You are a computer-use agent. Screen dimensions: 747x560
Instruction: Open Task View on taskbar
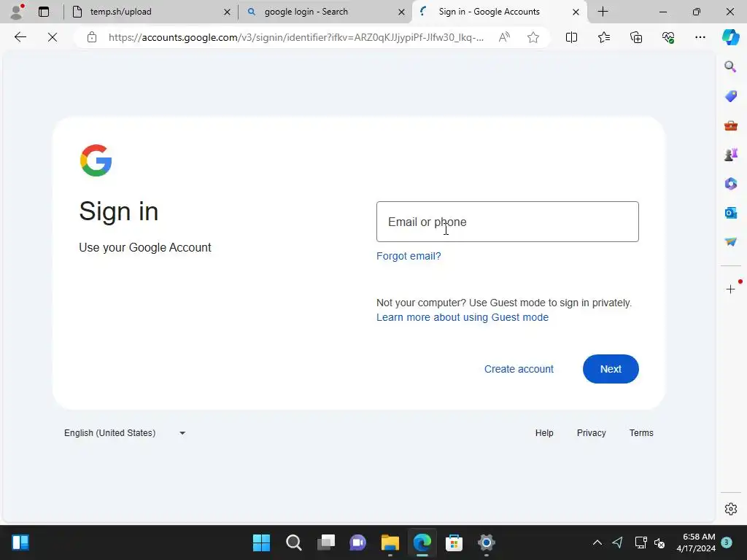326,542
